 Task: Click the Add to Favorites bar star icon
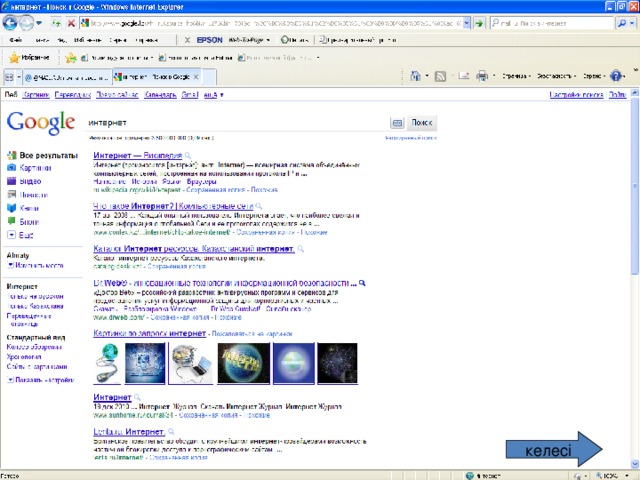pos(71,58)
